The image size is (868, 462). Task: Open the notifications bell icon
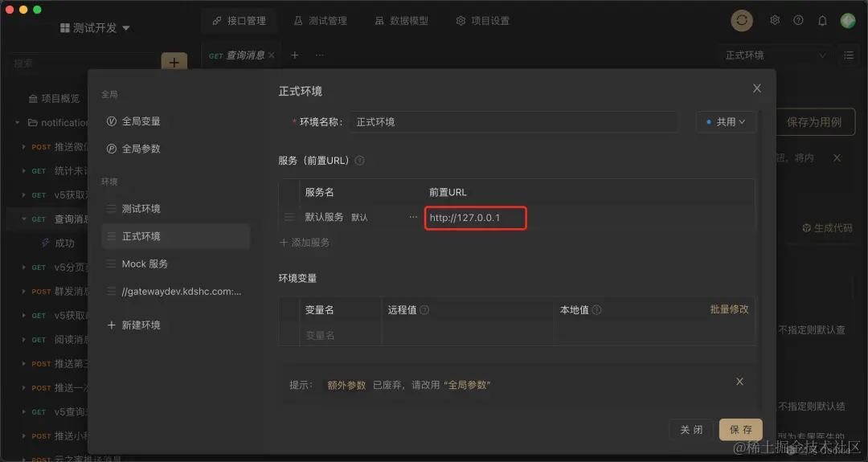point(823,21)
